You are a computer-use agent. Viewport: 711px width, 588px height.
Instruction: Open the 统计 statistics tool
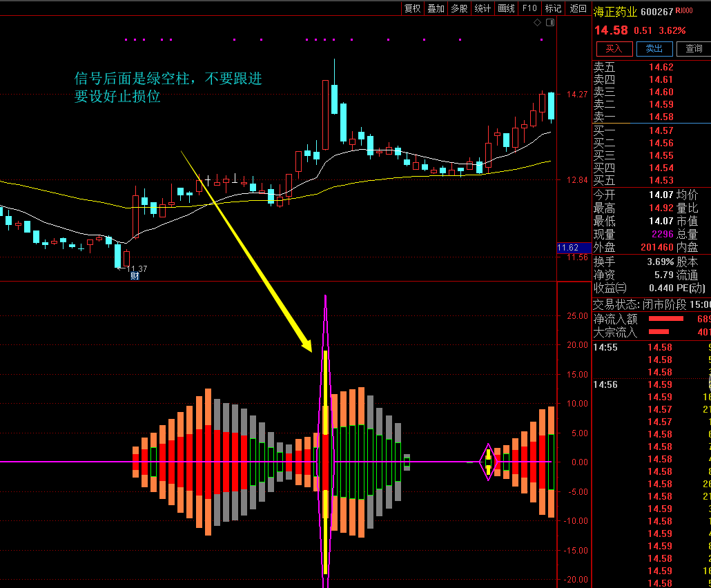coord(483,8)
